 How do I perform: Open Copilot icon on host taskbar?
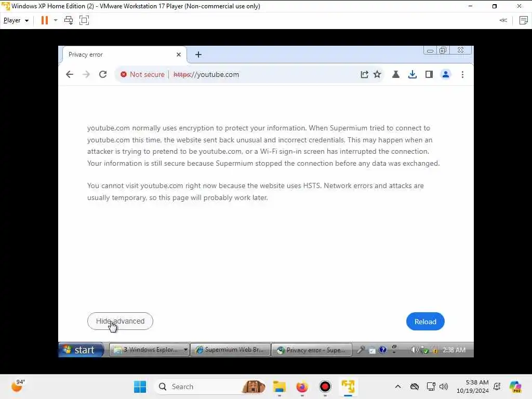(516, 387)
